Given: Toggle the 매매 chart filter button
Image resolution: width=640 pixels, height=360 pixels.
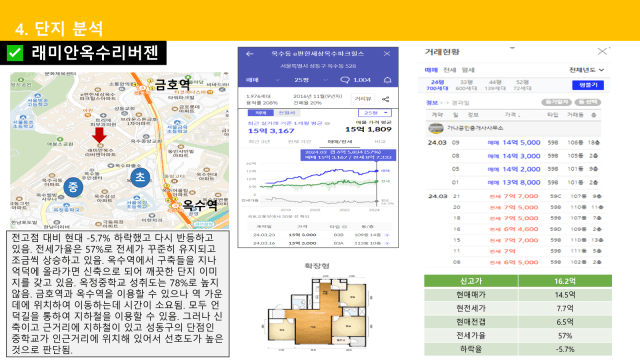Looking at the screenshot, I should point(260,113).
